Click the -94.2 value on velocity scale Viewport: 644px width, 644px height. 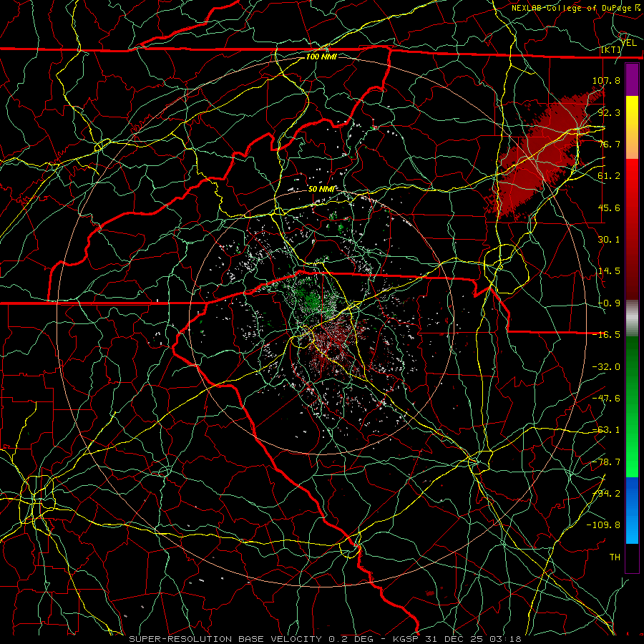[606, 494]
